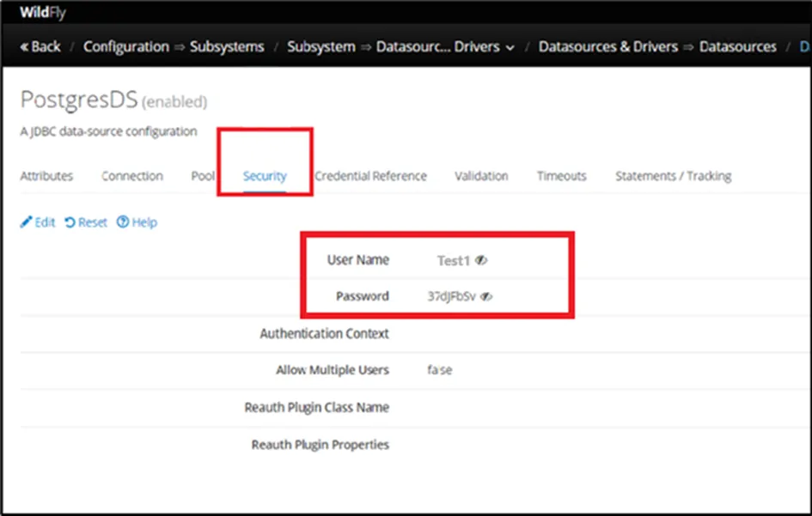Click the Password label
The width and height of the screenshot is (812, 516).
click(x=363, y=296)
